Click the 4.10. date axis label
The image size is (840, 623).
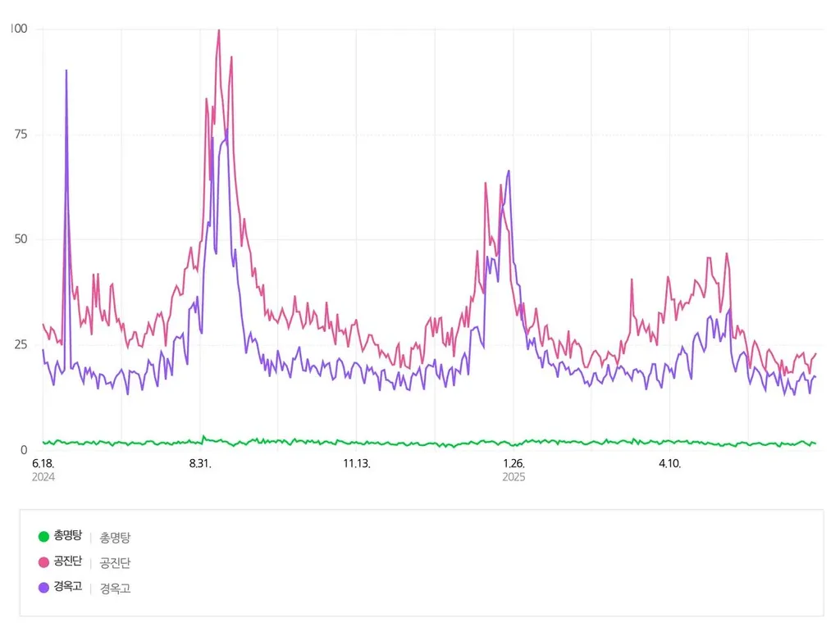(x=670, y=463)
